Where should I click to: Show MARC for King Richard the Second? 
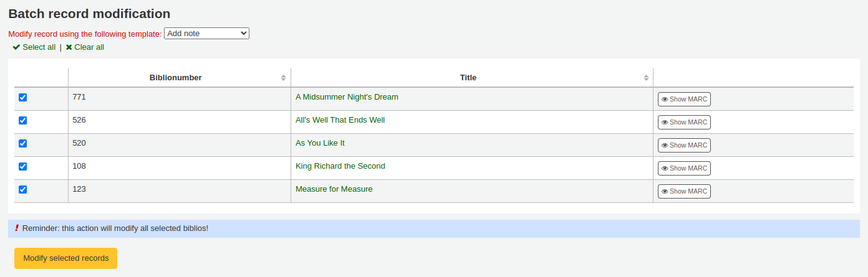click(x=684, y=169)
